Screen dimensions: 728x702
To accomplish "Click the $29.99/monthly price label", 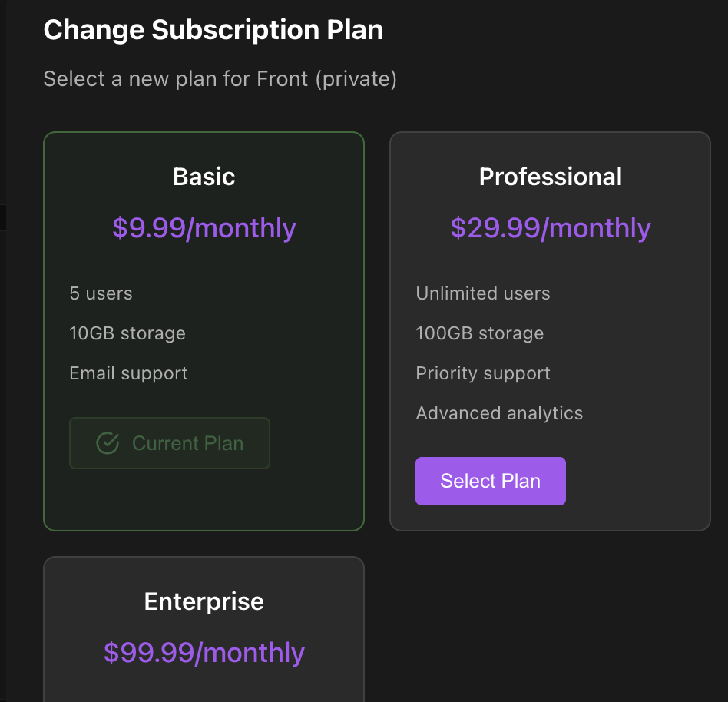I will click(x=550, y=228).
